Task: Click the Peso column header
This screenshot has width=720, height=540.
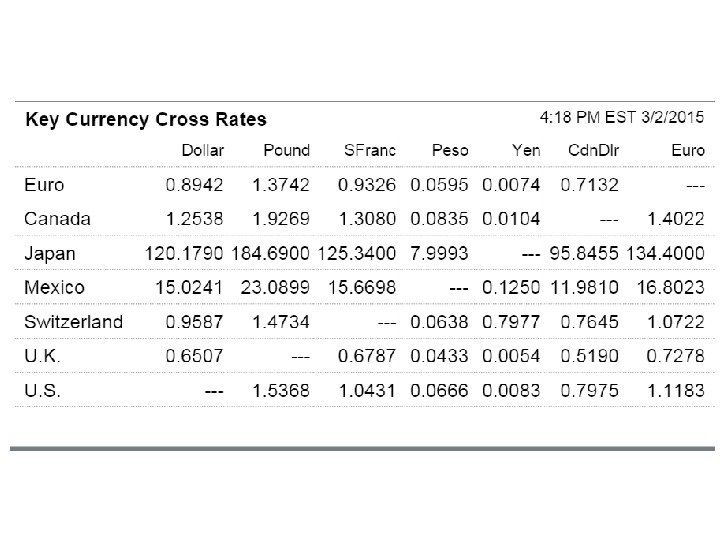Action: click(x=448, y=151)
